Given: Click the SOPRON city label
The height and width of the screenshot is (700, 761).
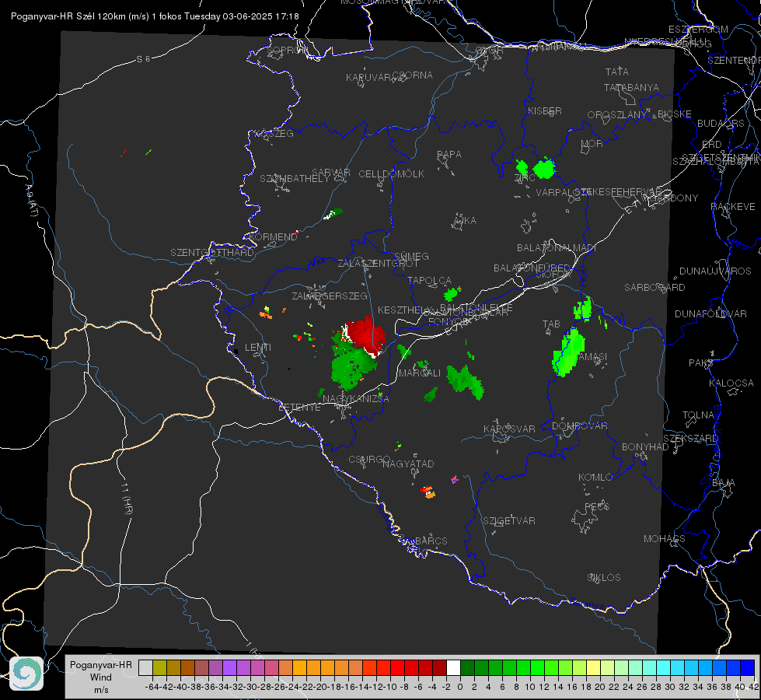Looking at the screenshot, I should pyautogui.click(x=286, y=50).
